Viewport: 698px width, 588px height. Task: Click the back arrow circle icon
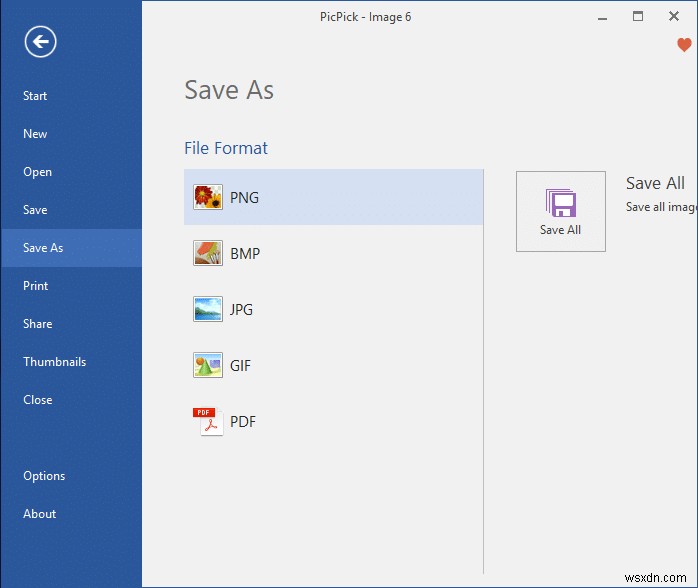point(41,42)
